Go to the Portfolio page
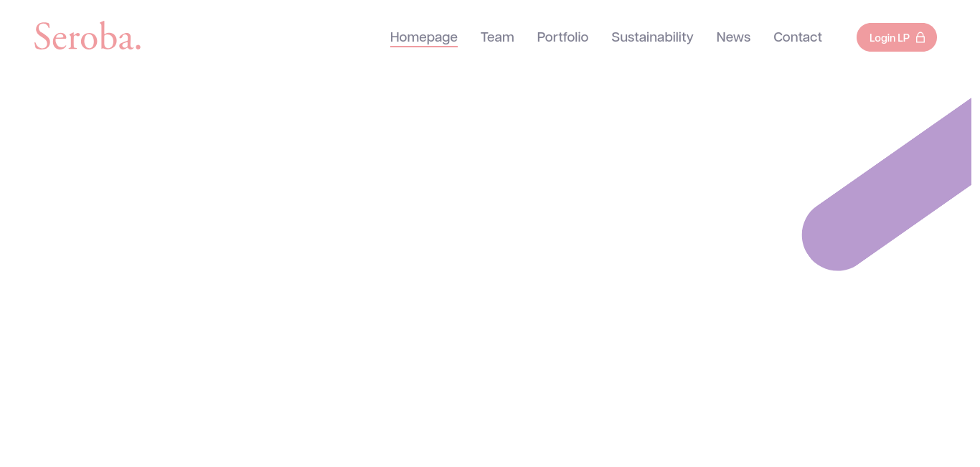 click(x=562, y=37)
